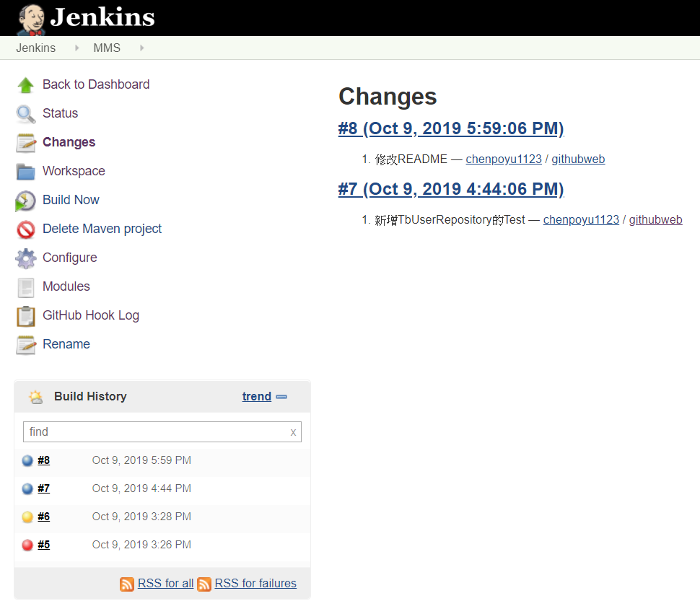Go to Jenkins breadcrumb link
This screenshot has height=614, width=700.
point(35,48)
